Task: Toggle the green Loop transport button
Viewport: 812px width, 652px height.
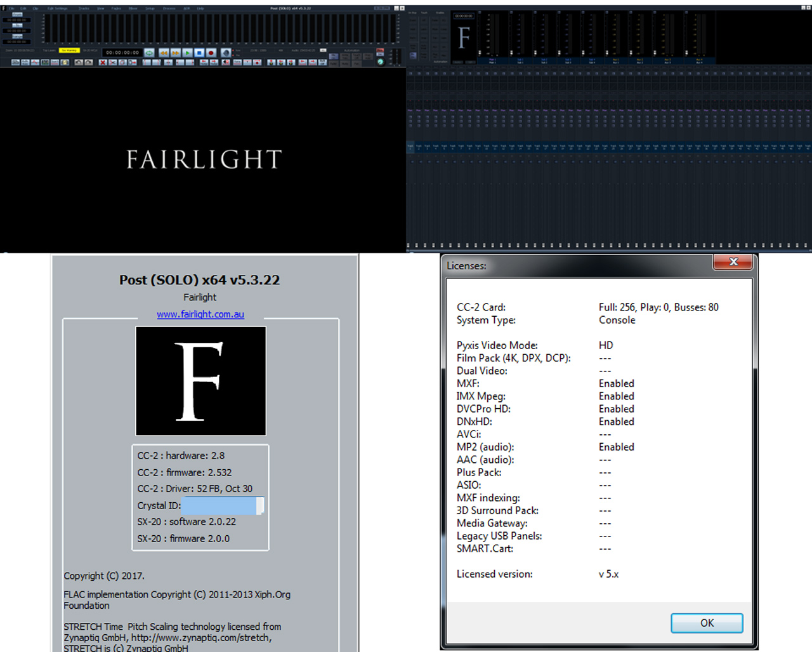Action: point(149,53)
